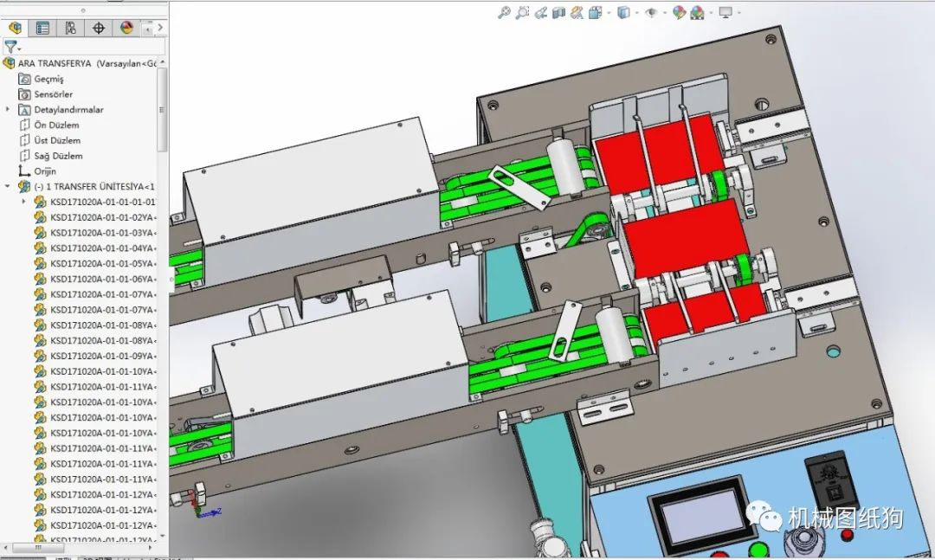
Task: Open the Apply Scene dropdown arrow
Action: coord(712,12)
